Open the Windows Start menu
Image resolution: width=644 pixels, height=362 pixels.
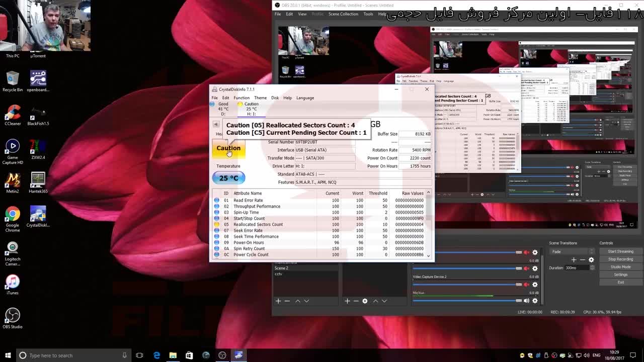8,355
